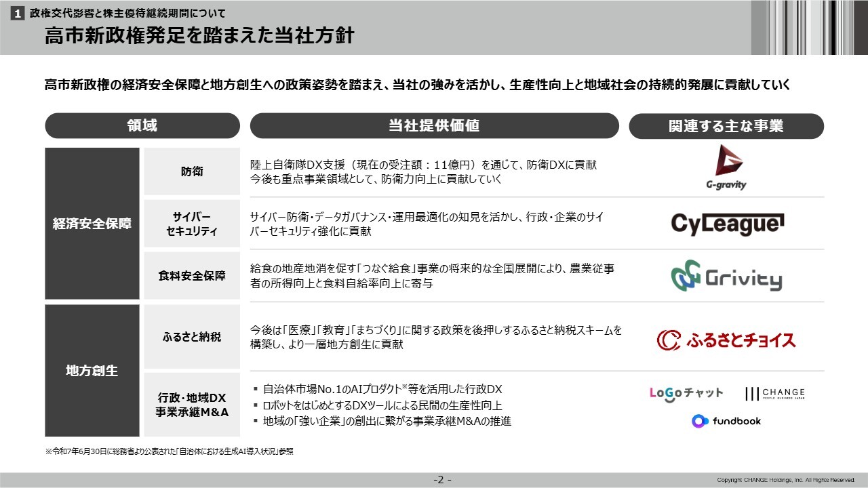
Task: Click the CyLeague logo
Action: (727, 224)
